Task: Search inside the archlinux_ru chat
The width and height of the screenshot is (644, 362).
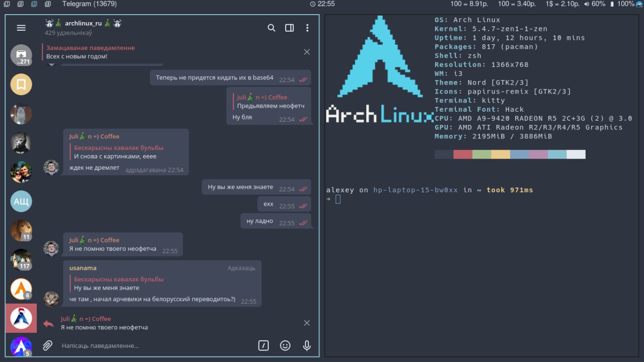Action: tap(272, 28)
